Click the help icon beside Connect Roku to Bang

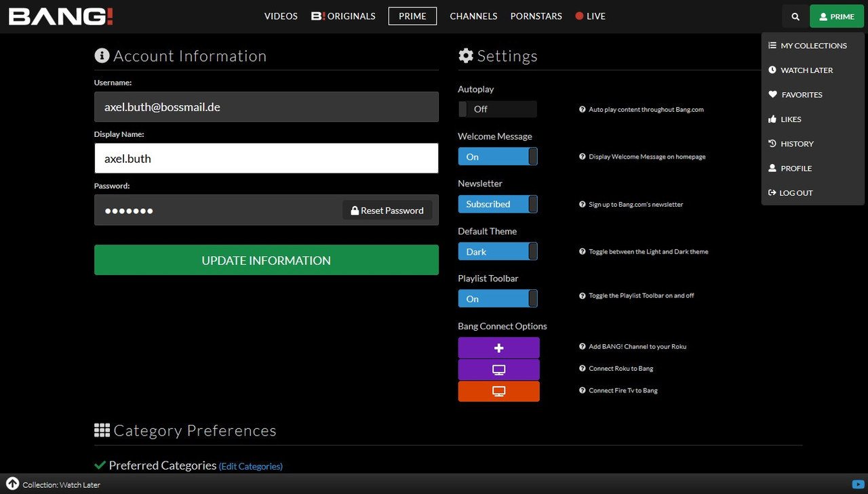point(583,369)
